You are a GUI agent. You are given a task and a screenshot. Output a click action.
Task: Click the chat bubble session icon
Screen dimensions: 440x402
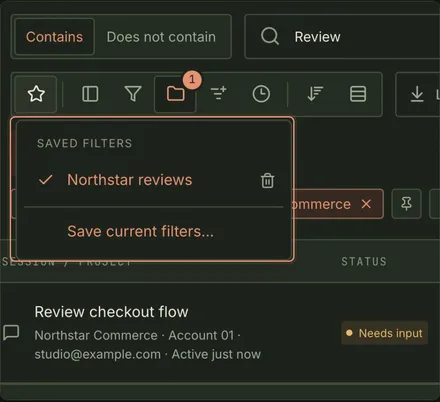(11, 333)
